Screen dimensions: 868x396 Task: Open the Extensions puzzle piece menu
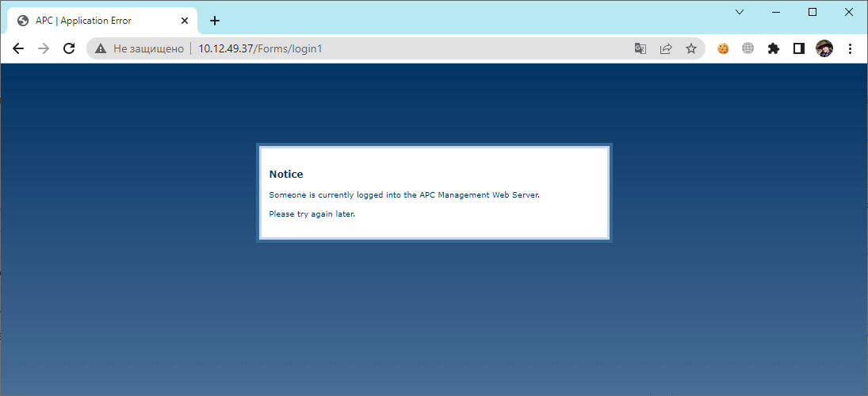pyautogui.click(x=774, y=48)
